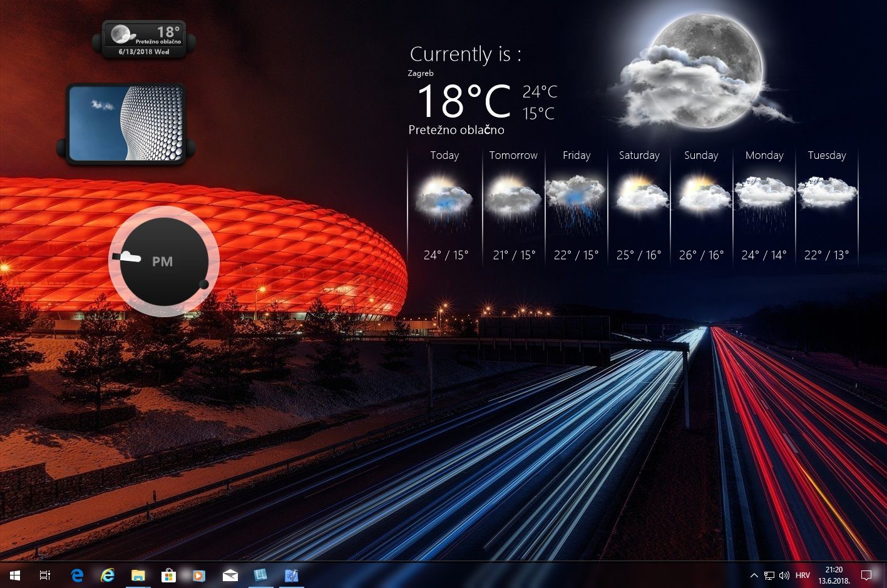Click the Saturday forecast label
Screen dimensions: 887x588
tap(639, 155)
